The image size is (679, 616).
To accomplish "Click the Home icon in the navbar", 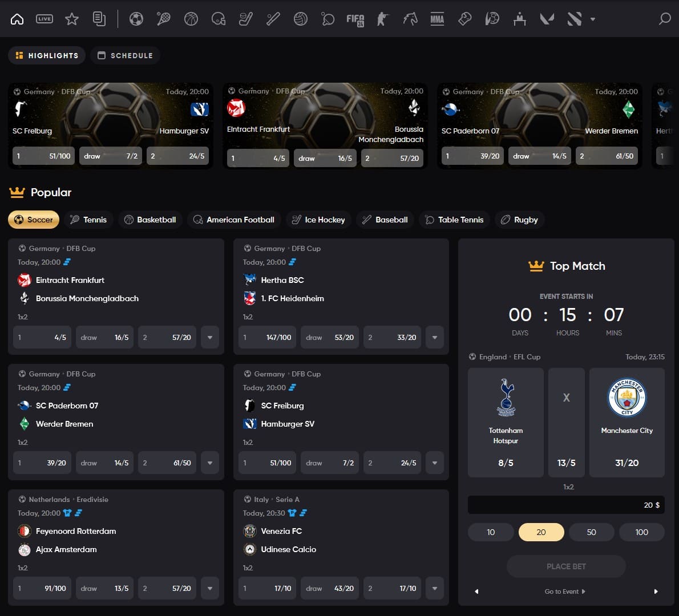I will click(17, 19).
